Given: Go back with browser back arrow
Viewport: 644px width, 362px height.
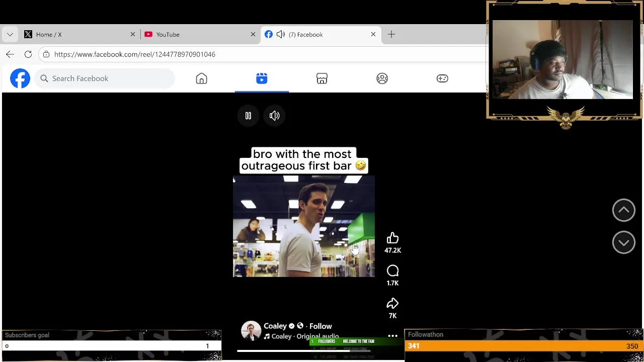Looking at the screenshot, I should 10,54.
